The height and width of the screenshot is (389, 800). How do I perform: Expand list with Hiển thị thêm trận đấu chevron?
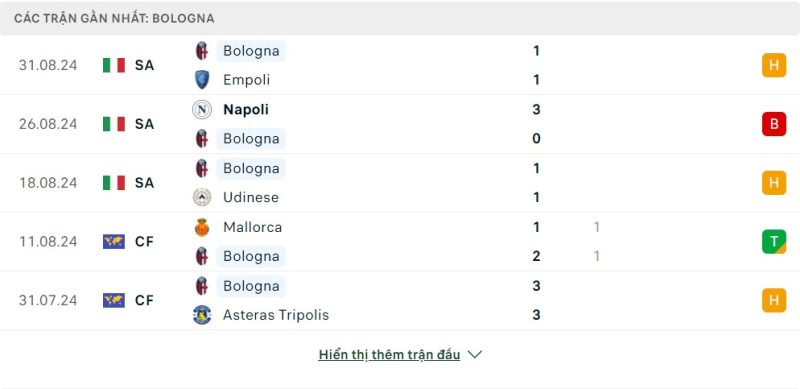[474, 354]
